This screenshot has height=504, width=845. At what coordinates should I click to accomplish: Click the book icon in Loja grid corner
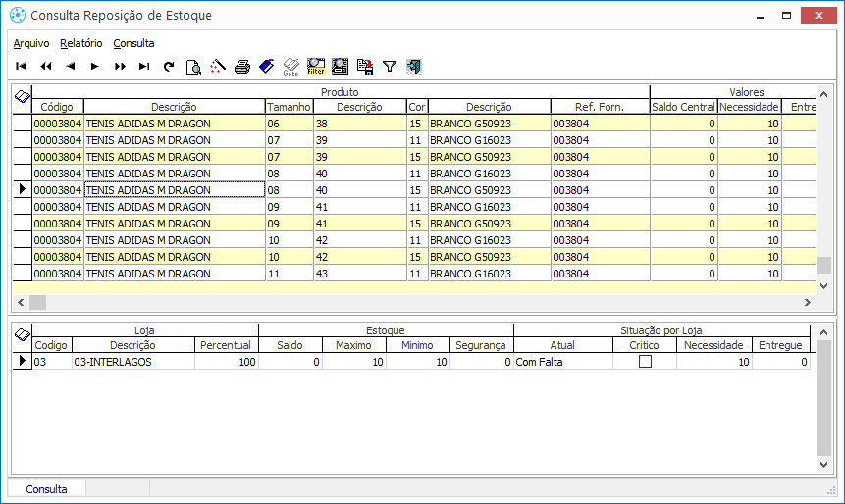[23, 335]
